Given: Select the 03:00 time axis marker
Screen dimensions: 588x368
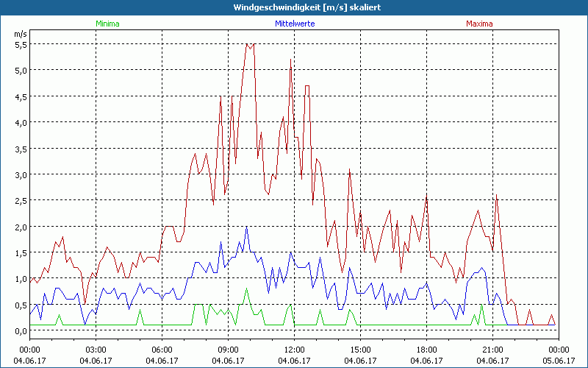Looking at the screenshot, I should pyautogui.click(x=96, y=350).
